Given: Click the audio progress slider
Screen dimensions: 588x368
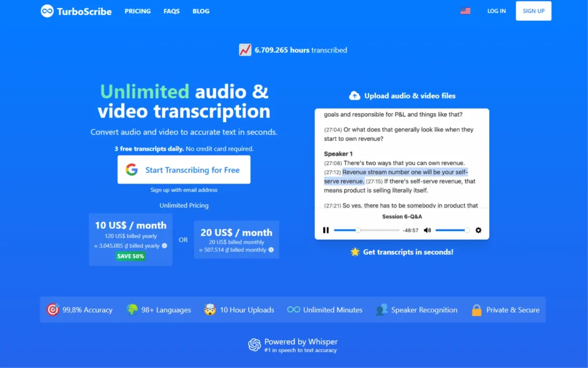Looking at the screenshot, I should click(366, 230).
